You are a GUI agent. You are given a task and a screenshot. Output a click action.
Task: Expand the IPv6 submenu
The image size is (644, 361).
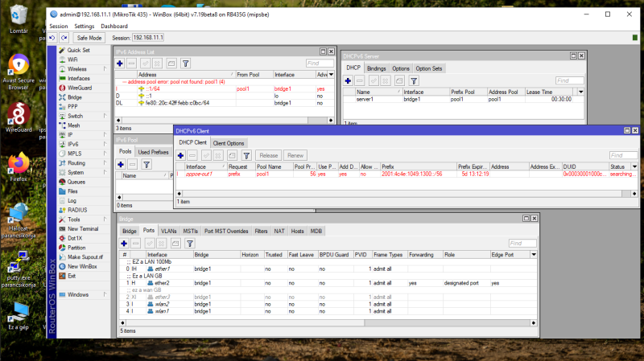coord(105,145)
